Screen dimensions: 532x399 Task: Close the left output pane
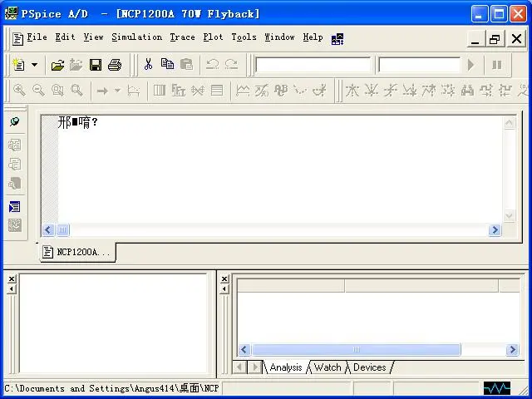[12, 279]
